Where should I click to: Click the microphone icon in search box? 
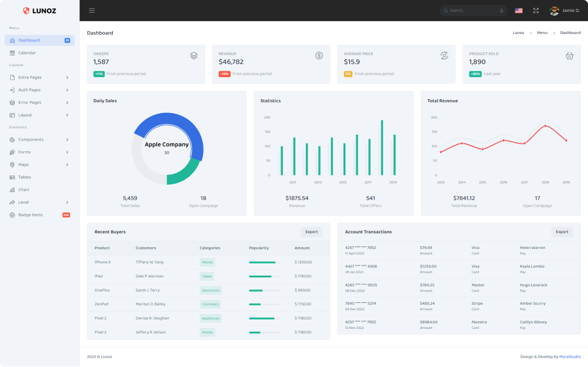click(502, 11)
